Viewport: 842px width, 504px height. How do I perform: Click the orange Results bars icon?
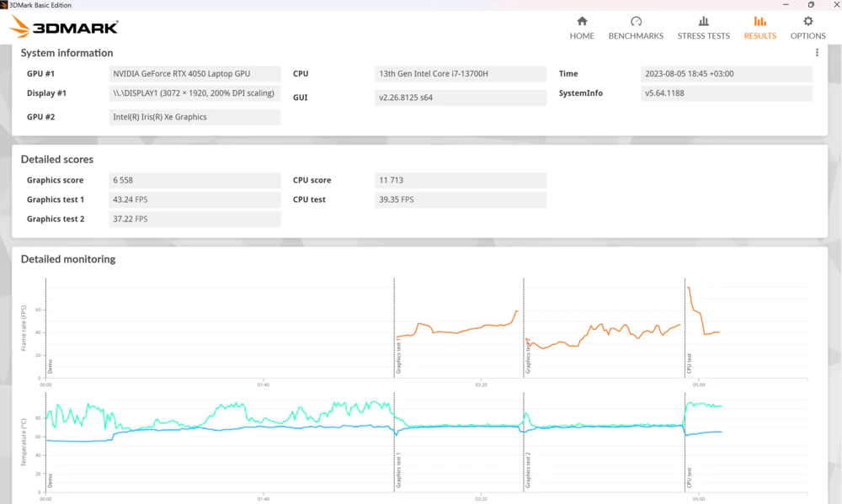(x=759, y=22)
